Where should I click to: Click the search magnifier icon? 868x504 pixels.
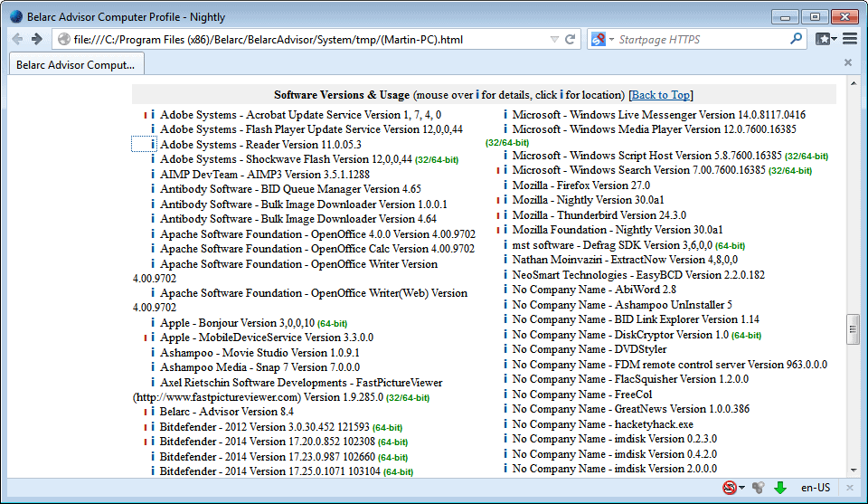coord(796,39)
